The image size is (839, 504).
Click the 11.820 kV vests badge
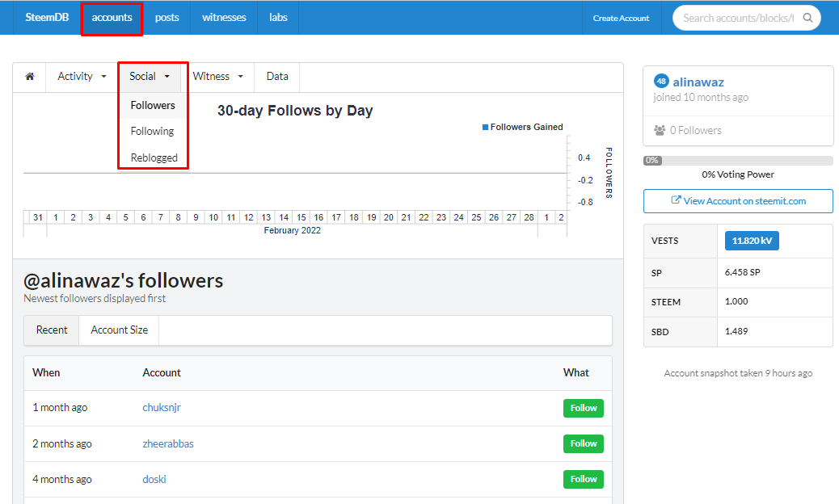(x=752, y=241)
